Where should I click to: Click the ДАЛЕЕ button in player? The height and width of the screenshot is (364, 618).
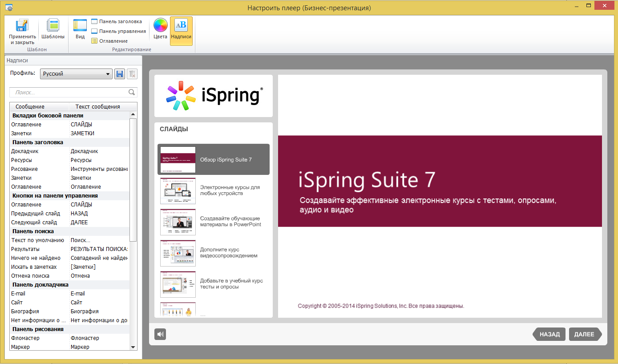(x=585, y=334)
